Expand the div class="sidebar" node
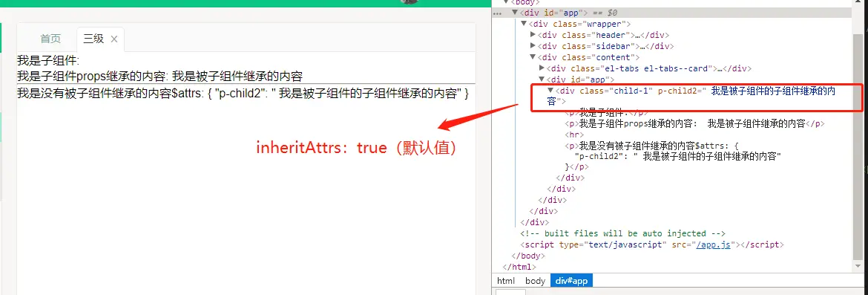The width and height of the screenshot is (868, 295). (533, 46)
